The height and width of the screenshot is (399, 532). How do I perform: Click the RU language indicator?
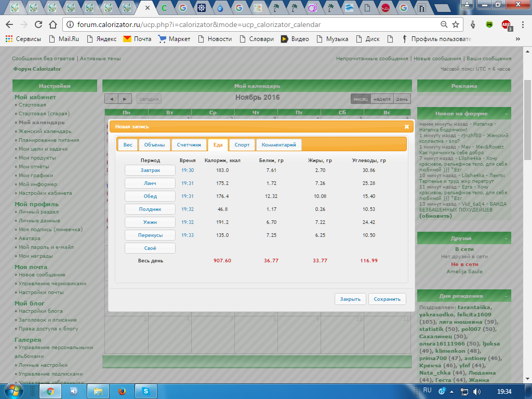point(427,390)
